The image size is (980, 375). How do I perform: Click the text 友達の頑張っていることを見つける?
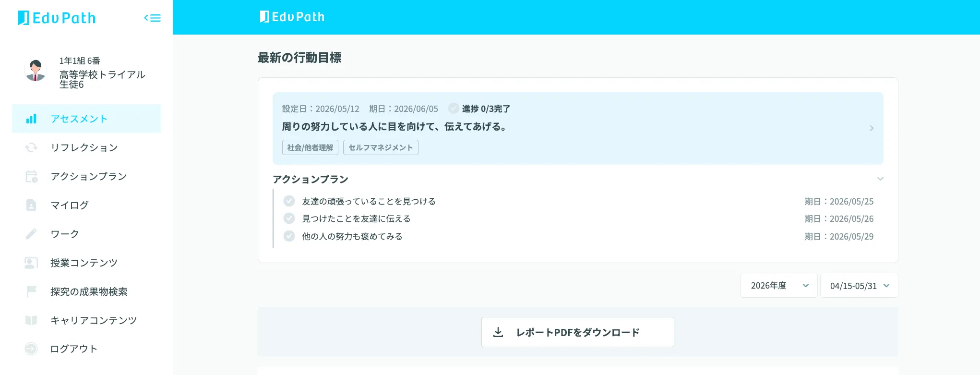pyautogui.click(x=369, y=201)
